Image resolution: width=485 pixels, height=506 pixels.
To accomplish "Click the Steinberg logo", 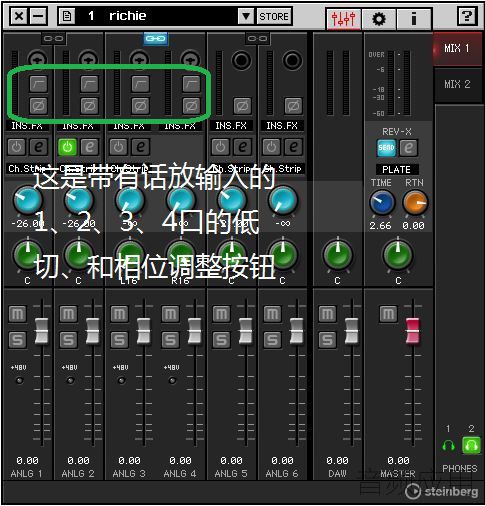I will pyautogui.click(x=442, y=492).
